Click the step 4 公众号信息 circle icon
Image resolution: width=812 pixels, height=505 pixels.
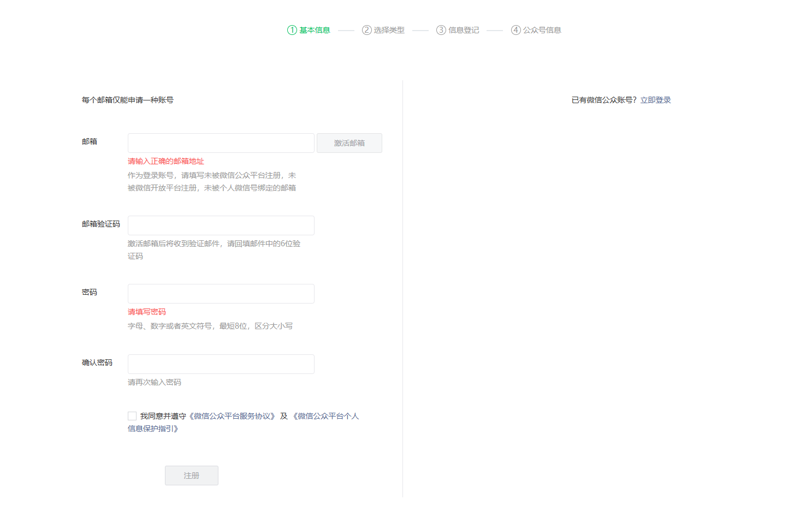click(515, 30)
